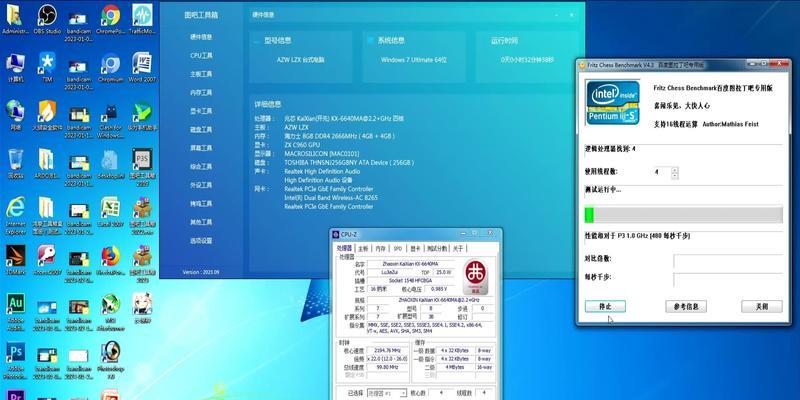Increase thread count with stepper up arrow

tap(674, 169)
